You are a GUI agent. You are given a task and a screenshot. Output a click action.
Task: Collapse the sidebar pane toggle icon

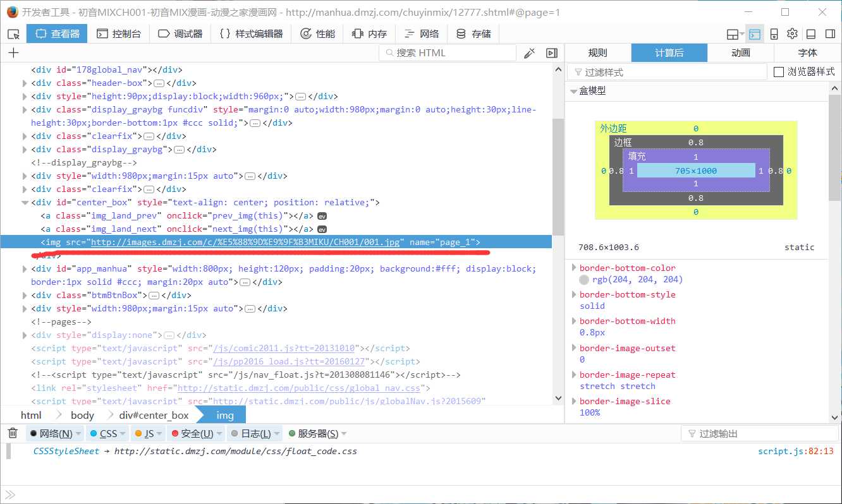coord(551,53)
